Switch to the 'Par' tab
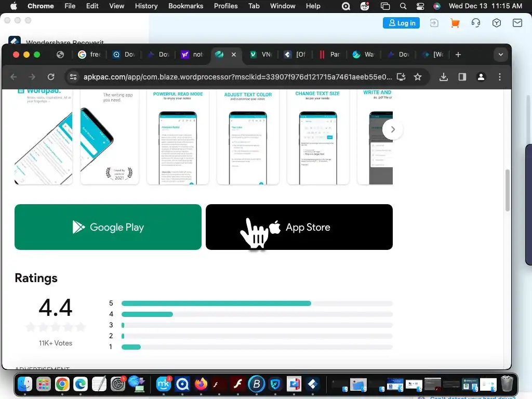The height and width of the screenshot is (399, 532). pyautogui.click(x=329, y=55)
